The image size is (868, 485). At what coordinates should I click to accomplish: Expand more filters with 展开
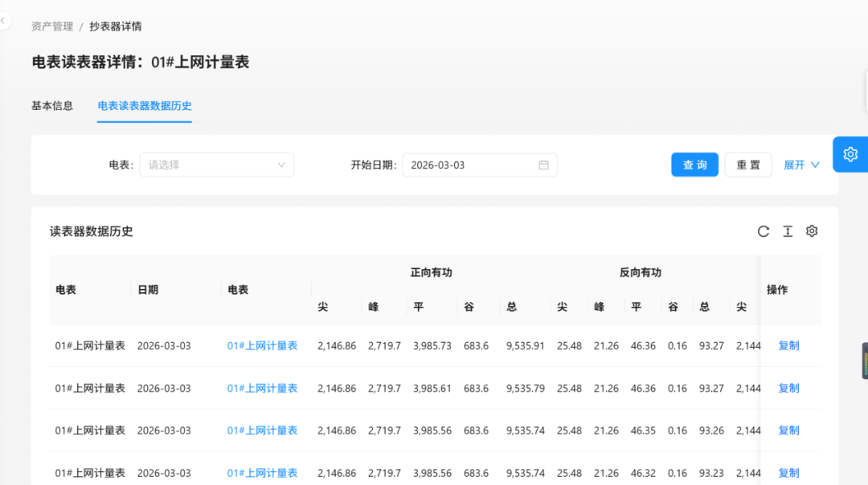(x=801, y=165)
